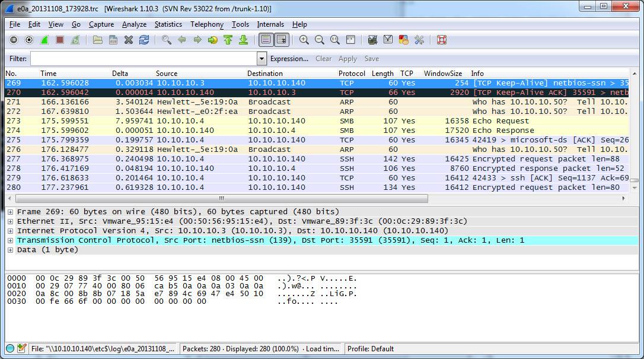
Task: Toggle packet list colorization
Action: 266,40
